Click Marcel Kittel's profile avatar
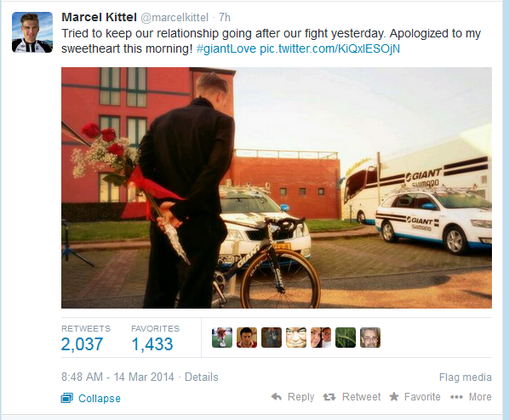509x420 pixels. (x=32, y=32)
